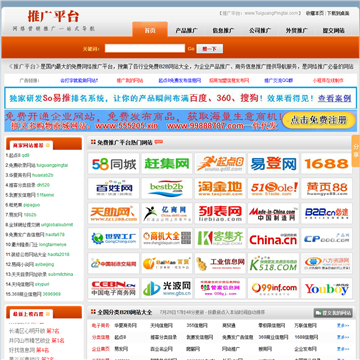Image resolution: width=360 pixels, height=360 pixels.
Task: Select the China.cn logo tile
Action: 273,238
